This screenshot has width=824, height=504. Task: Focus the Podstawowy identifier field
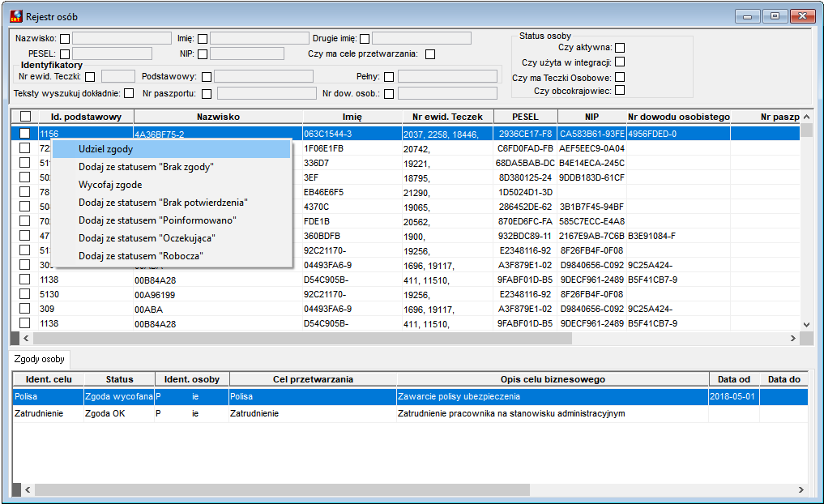point(264,77)
